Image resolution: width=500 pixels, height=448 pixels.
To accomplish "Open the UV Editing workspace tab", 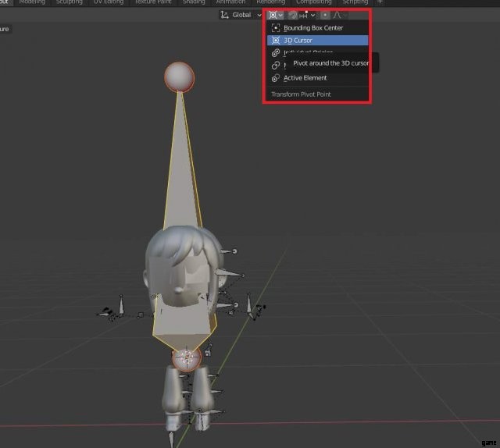I will click(x=109, y=2).
